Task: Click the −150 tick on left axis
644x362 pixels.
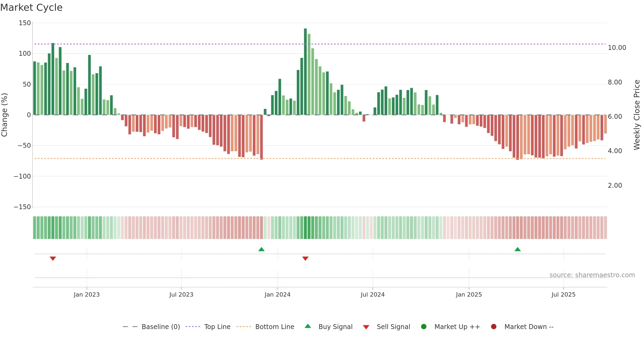Action: tap(22, 207)
